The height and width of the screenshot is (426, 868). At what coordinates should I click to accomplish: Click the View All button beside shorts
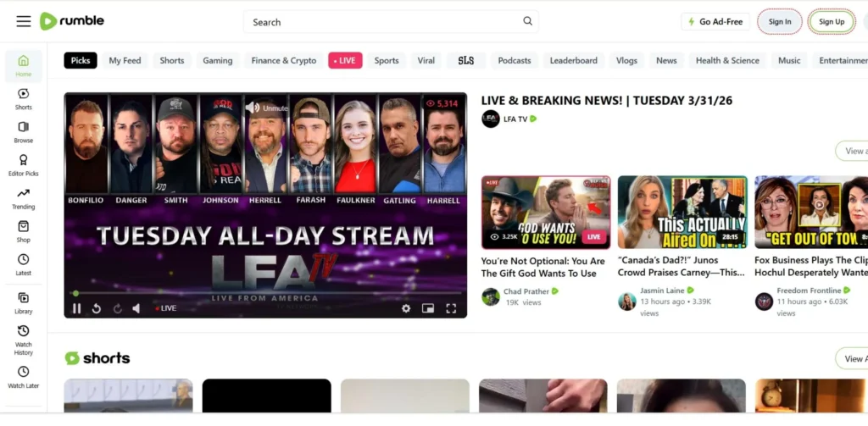click(x=851, y=358)
